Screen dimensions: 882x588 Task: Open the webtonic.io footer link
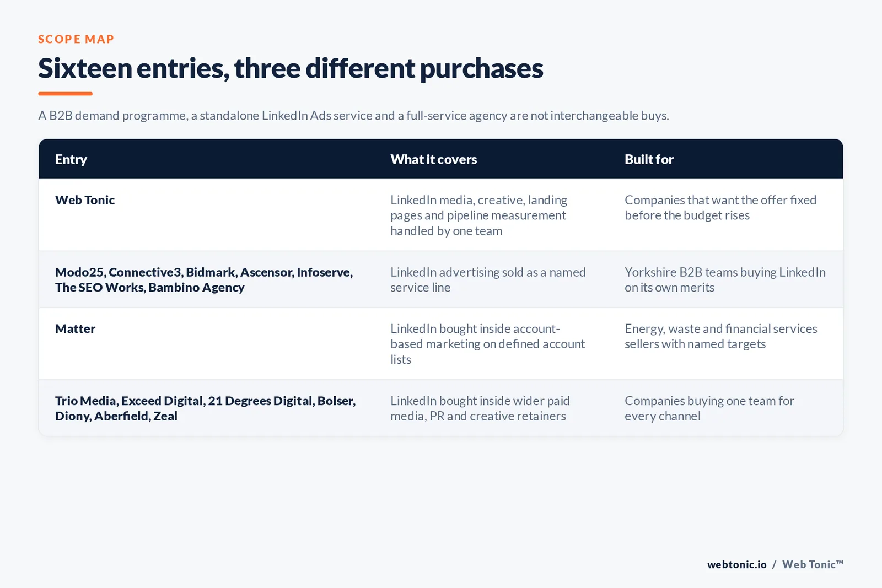(736, 564)
